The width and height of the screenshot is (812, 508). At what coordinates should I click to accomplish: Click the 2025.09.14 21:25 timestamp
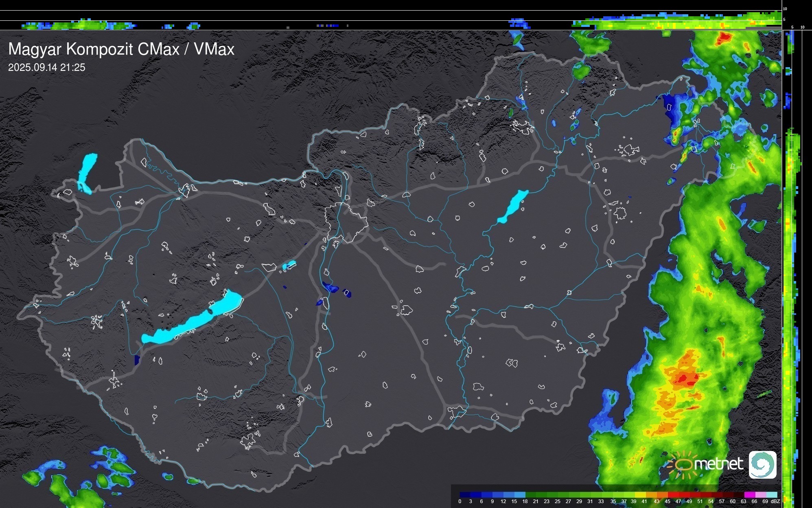pyautogui.click(x=47, y=68)
